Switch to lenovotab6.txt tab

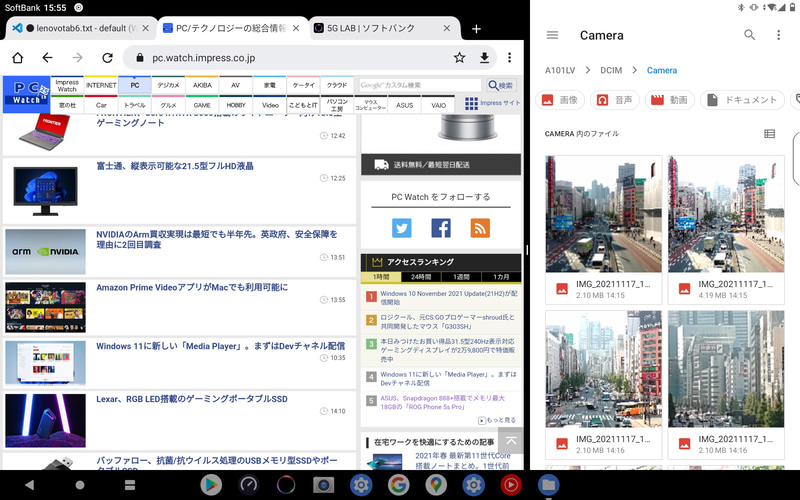(81, 29)
